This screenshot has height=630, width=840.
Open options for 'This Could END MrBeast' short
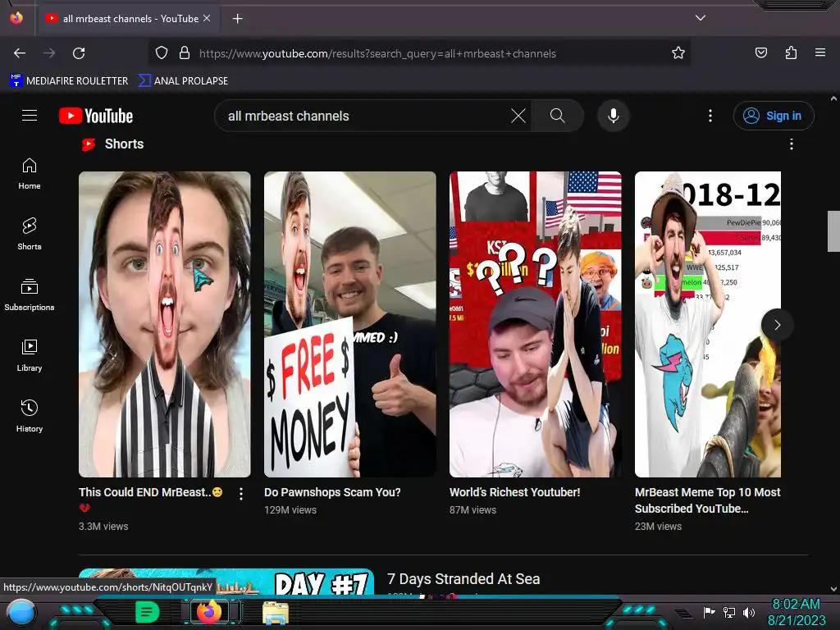pos(241,494)
